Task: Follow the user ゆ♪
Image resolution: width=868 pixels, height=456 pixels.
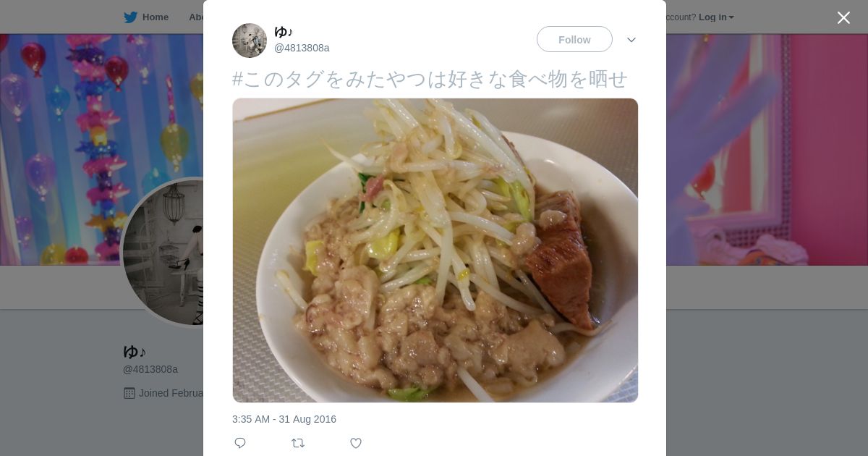Action: tap(574, 39)
